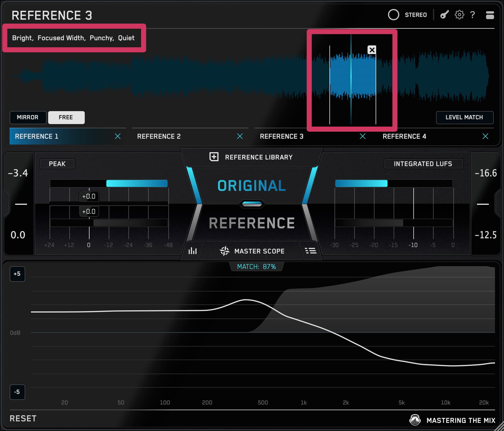The height and width of the screenshot is (431, 504).
Task: Click the REFERENCE 3 title text
Action: coord(52,15)
